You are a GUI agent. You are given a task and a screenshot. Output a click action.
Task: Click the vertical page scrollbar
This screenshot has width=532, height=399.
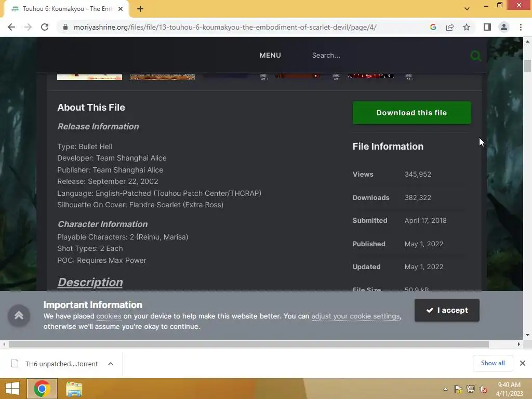527,66
